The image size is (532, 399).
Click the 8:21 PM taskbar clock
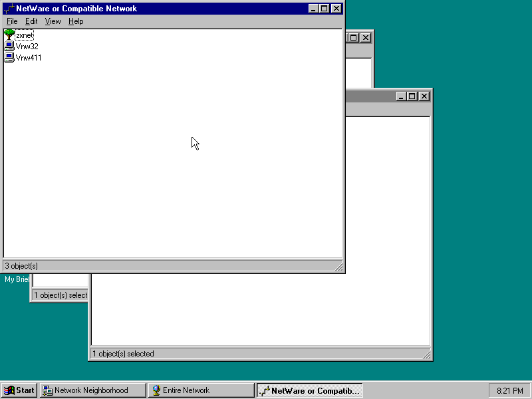[509, 391]
